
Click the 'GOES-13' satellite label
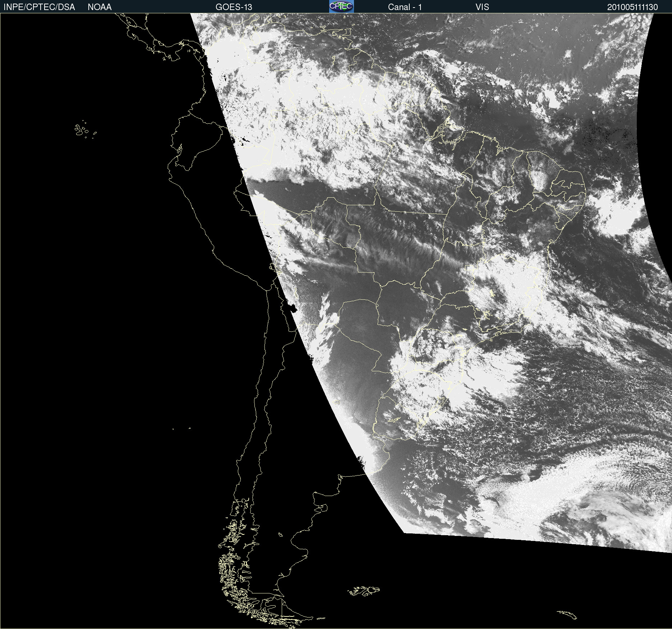(x=234, y=7)
